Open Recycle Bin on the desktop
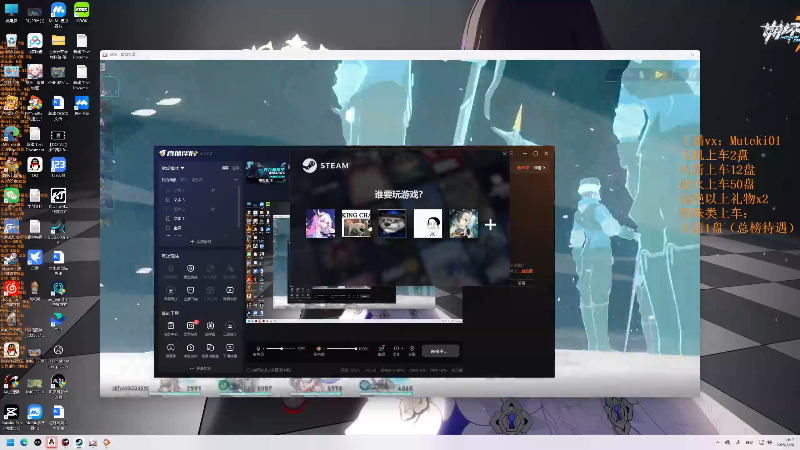This screenshot has height=450, width=800. pyautogui.click(x=11, y=43)
